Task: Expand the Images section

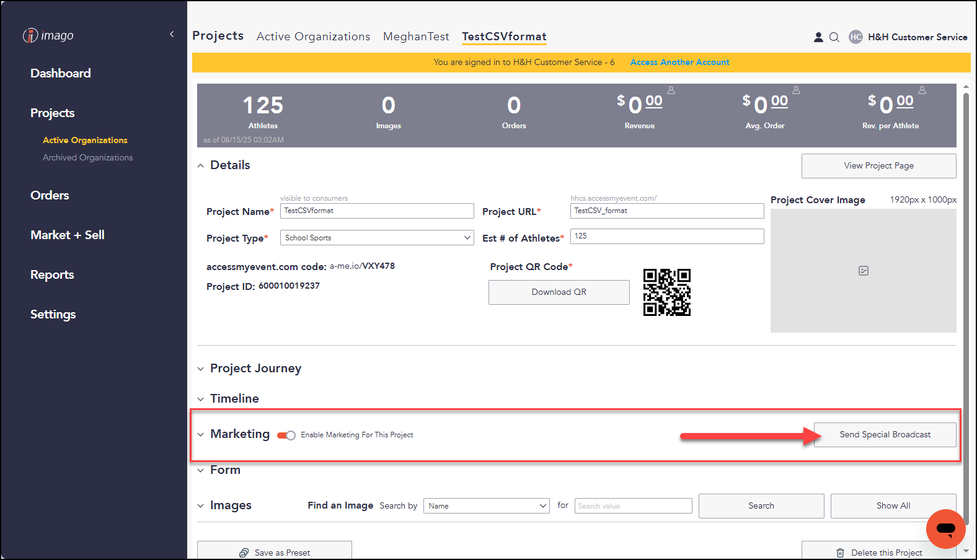Action: [x=200, y=506]
